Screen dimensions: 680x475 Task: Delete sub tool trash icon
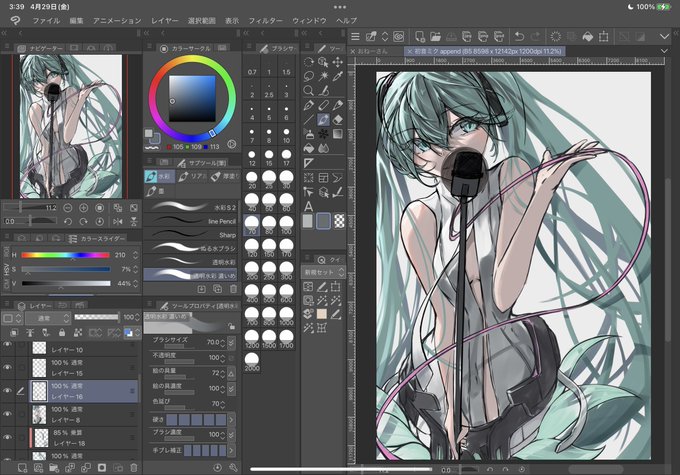coord(233,288)
